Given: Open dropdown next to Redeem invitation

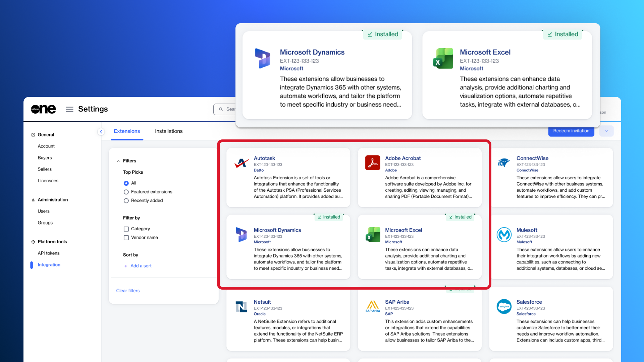Looking at the screenshot, I should (606, 131).
